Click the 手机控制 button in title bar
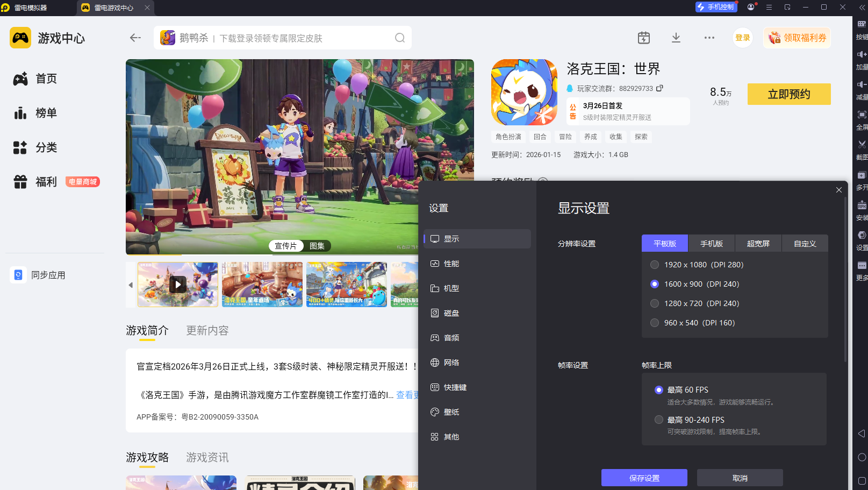Viewport: 868px width, 490px height. 716,7
